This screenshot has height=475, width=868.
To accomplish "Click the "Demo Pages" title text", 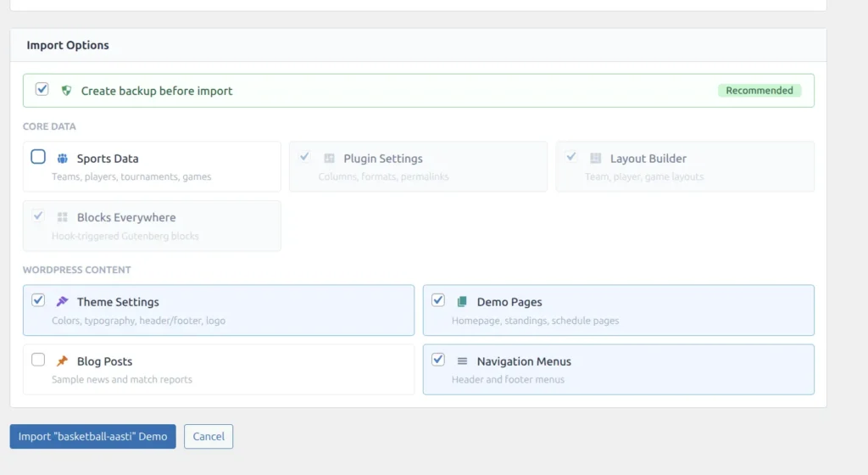I will [x=509, y=302].
